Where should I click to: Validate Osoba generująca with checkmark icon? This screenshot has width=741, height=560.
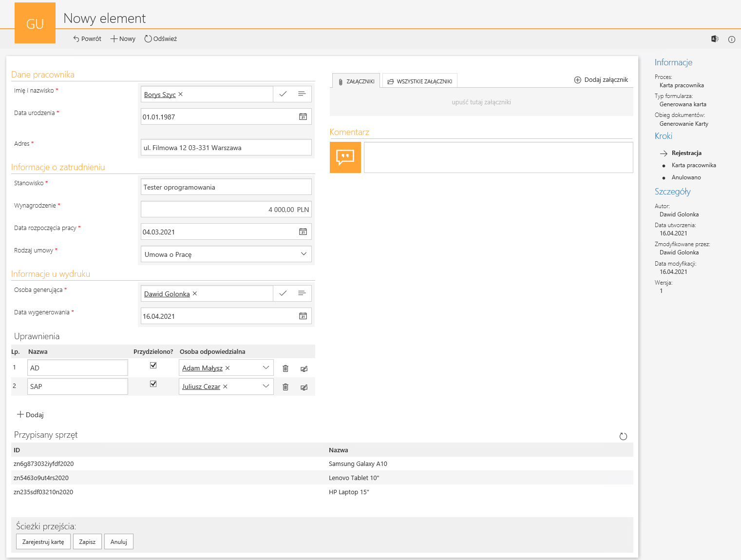[283, 293]
